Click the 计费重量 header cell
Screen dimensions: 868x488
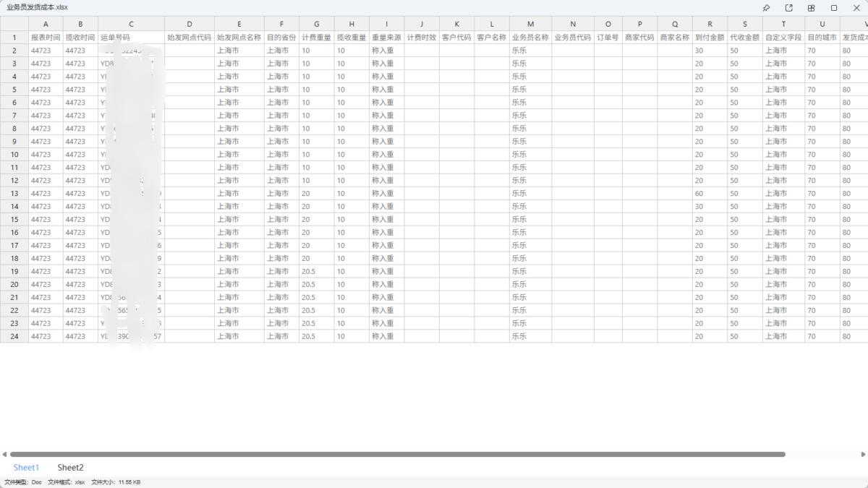[x=317, y=37]
